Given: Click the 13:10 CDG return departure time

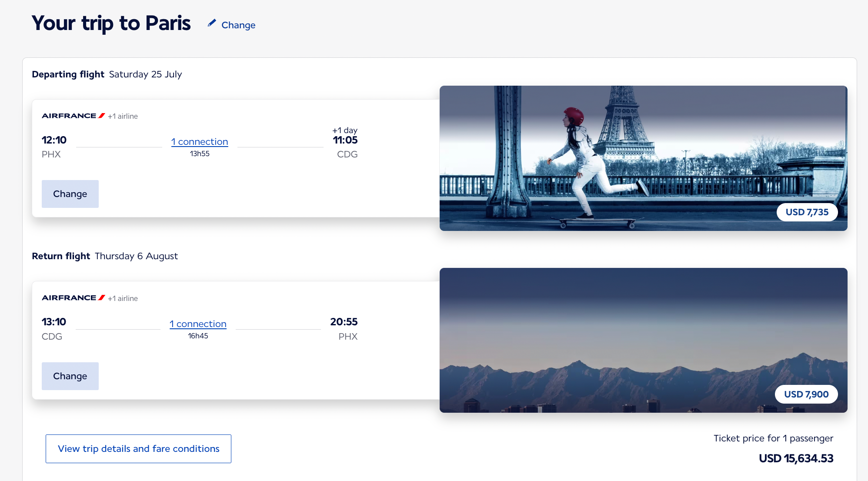Looking at the screenshot, I should (x=54, y=322).
